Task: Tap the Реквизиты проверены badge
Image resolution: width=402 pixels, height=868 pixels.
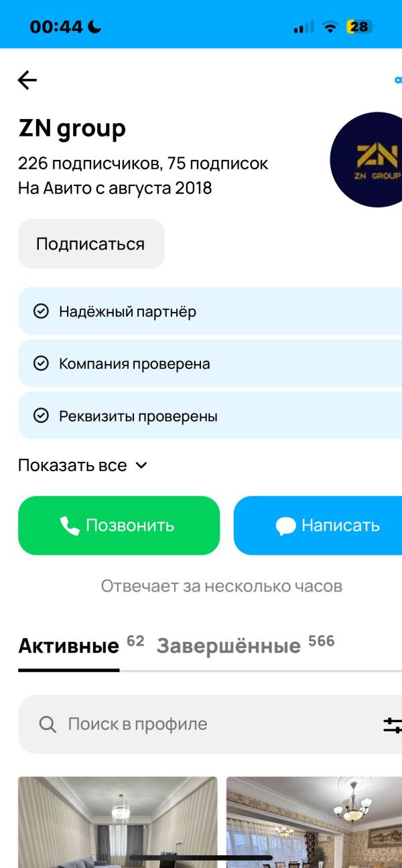Action: point(138,416)
